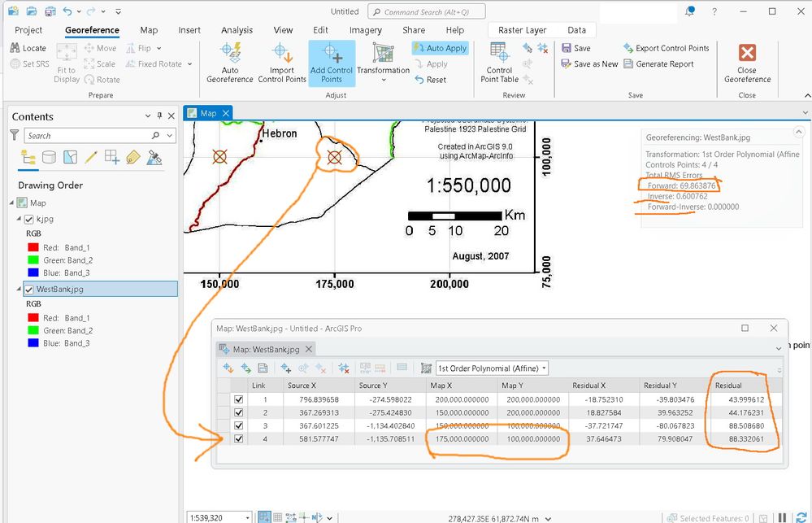Open the Raster Layer tab
Image resolution: width=812 pixels, height=523 pixels.
522,30
